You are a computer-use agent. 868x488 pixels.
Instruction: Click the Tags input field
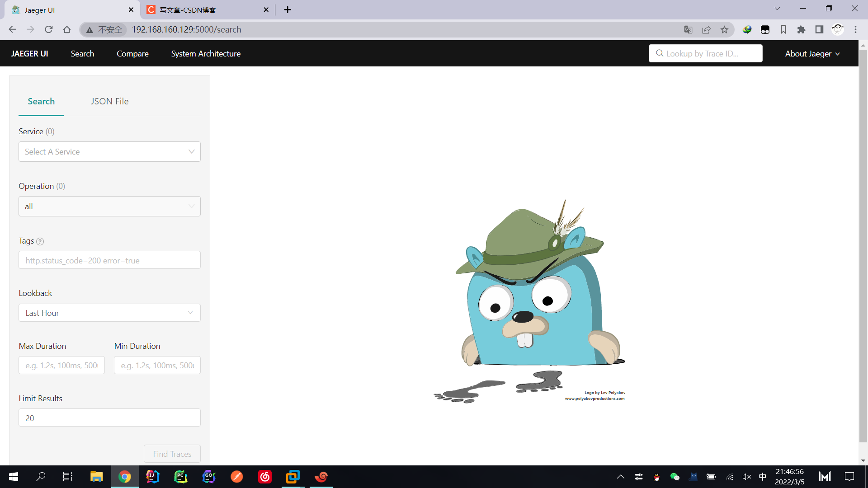(x=109, y=260)
